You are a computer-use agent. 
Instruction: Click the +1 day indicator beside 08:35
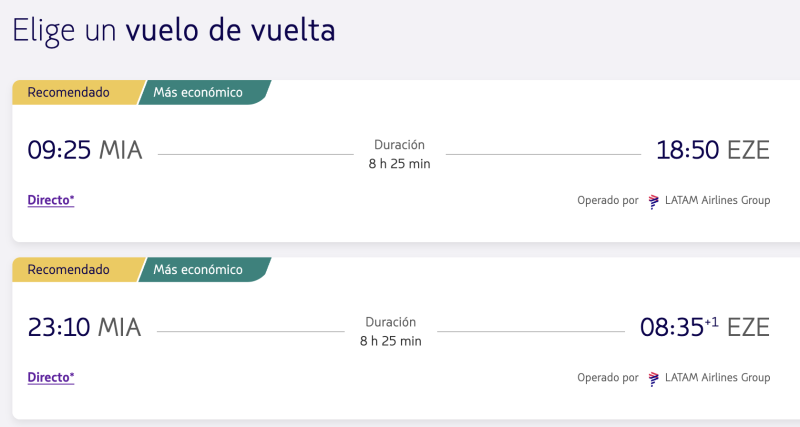(712, 322)
